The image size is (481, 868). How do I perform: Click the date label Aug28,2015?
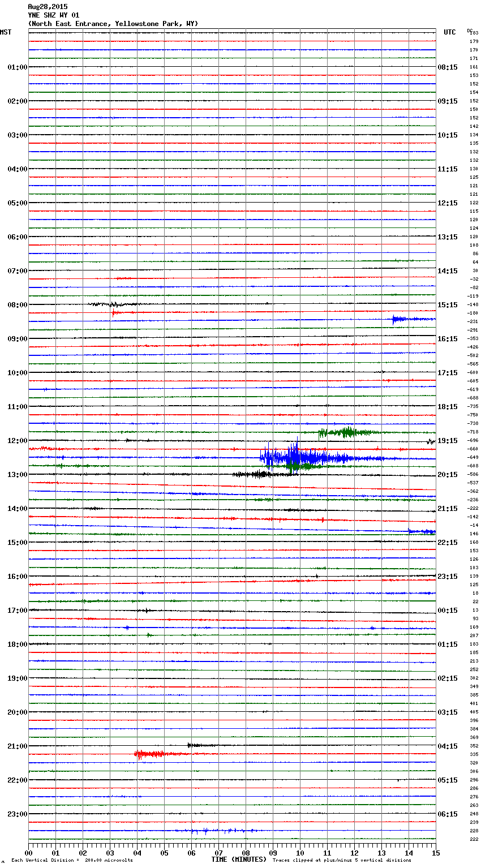tap(48, 7)
